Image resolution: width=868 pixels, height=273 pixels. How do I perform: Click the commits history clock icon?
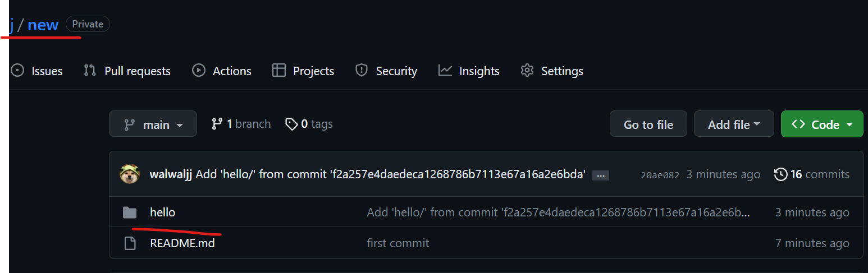780,175
